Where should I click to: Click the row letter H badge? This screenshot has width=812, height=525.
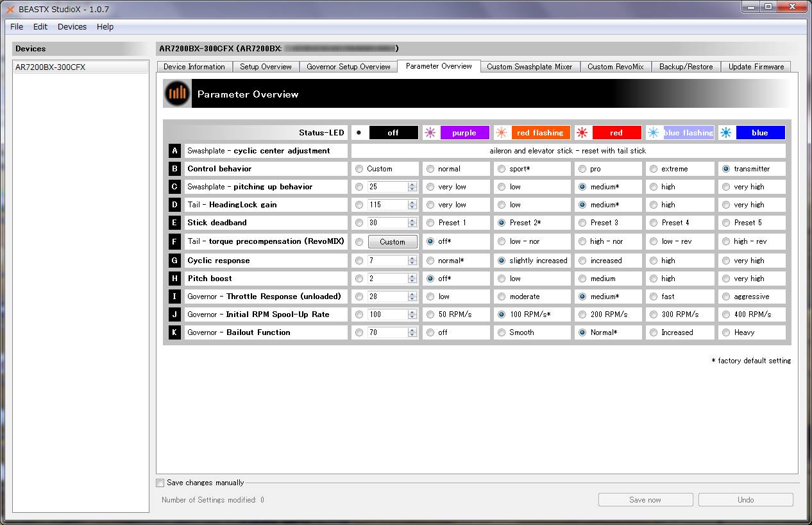coord(174,279)
